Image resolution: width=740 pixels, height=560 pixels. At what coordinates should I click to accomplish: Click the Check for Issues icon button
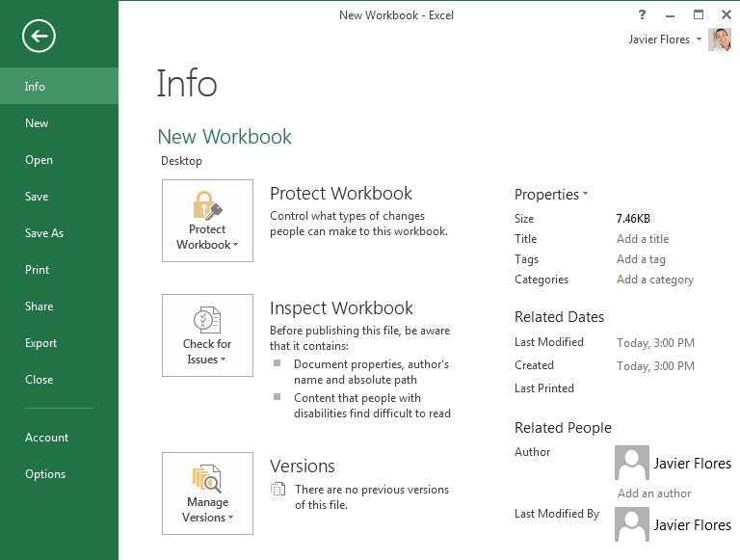pos(207,335)
